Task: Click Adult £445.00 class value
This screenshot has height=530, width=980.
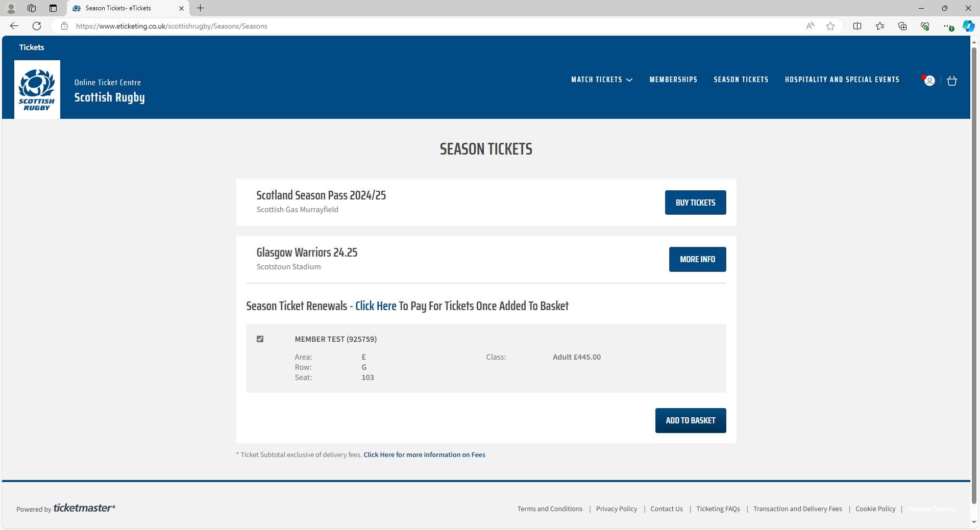Action: click(577, 357)
